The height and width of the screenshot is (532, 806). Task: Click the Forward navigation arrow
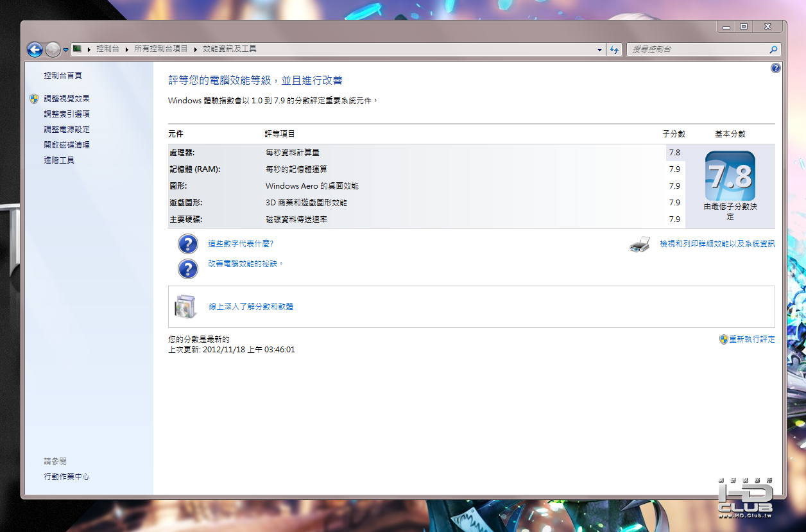pos(53,49)
